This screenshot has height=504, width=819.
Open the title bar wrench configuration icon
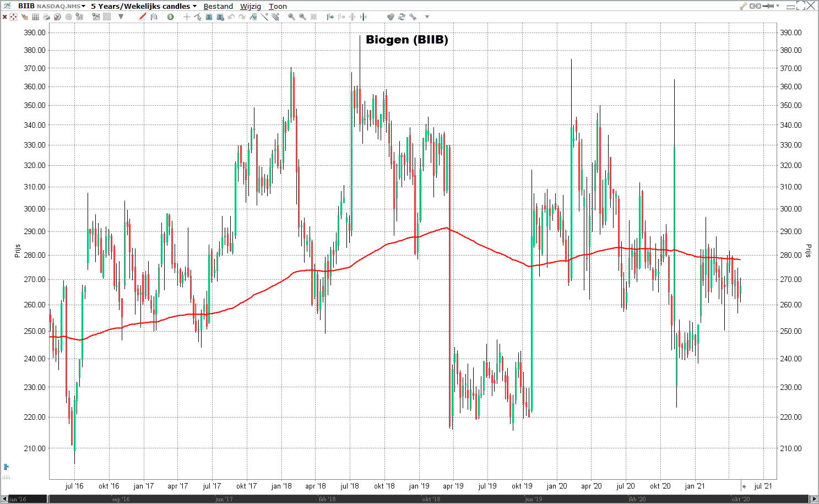[743, 6]
